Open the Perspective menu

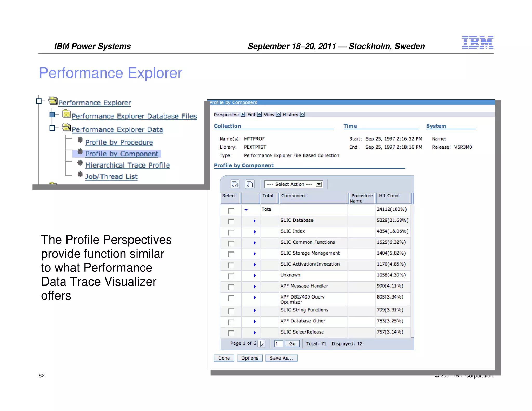coord(226,115)
